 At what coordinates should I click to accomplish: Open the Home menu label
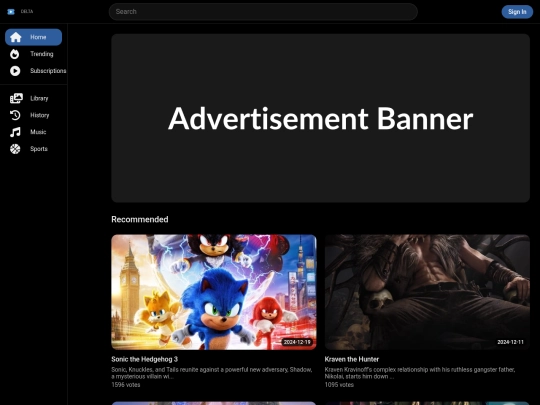38,37
